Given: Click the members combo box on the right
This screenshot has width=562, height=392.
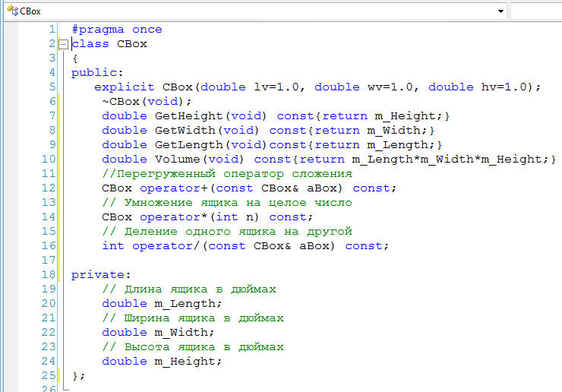Looking at the screenshot, I should tap(536, 11).
